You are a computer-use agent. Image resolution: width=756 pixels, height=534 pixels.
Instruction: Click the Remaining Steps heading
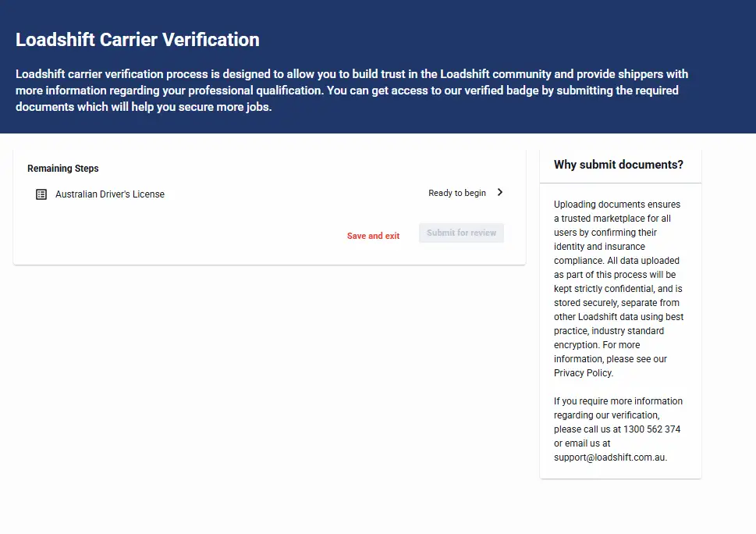[x=63, y=169]
